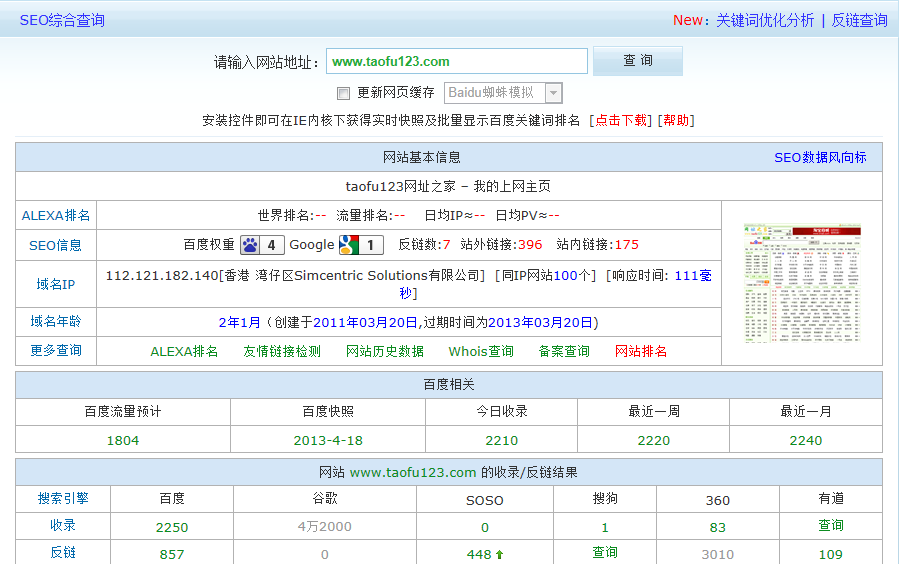The image size is (899, 564).
Task: Click the green up arrow beside 448
Action: tap(499, 554)
